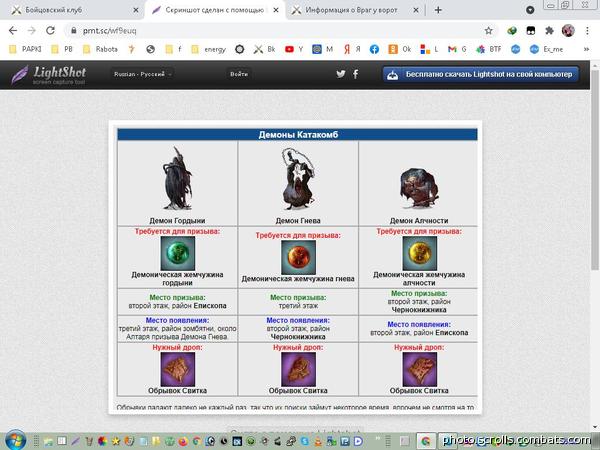This screenshot has width=600, height=450.
Task: Open the Ex_me bookmark
Action: point(546,49)
